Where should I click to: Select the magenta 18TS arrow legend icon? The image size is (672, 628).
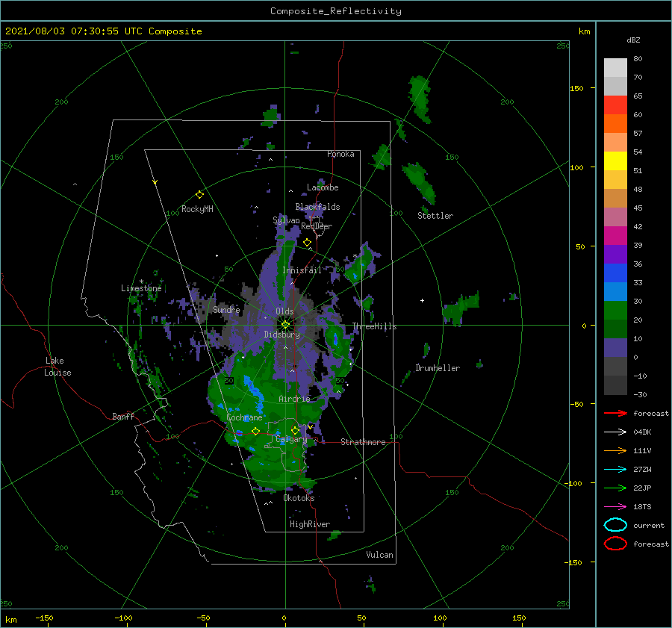[615, 507]
